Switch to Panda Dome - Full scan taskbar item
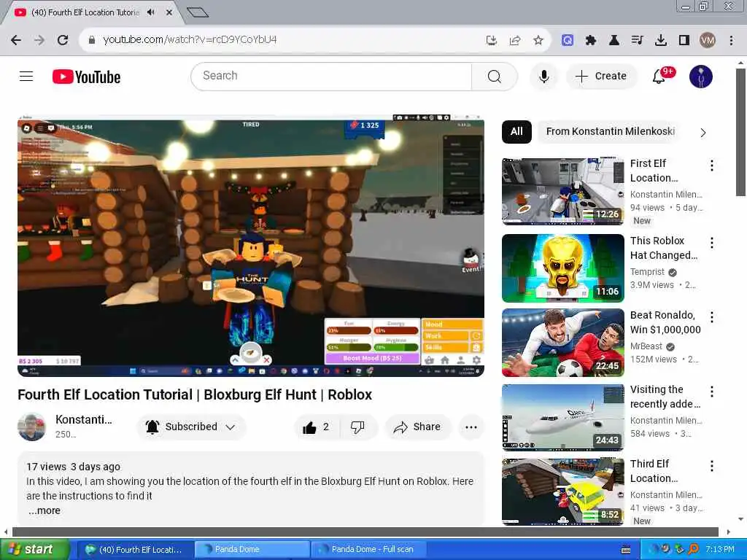This screenshot has width=747, height=560. (x=369, y=550)
